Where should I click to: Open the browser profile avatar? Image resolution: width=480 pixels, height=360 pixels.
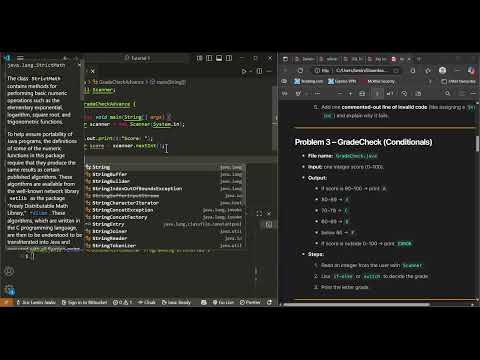(x=442, y=70)
